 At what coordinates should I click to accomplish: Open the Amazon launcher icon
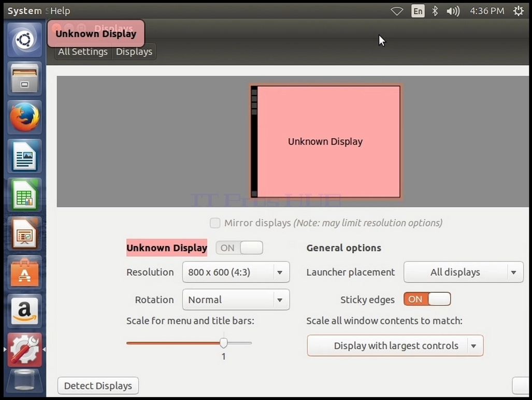point(24,310)
